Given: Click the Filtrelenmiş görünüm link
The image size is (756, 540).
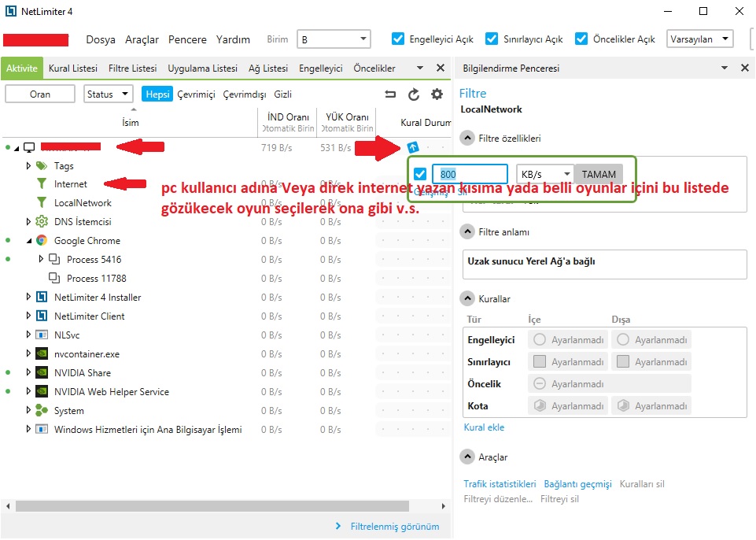Looking at the screenshot, I should pos(394,527).
